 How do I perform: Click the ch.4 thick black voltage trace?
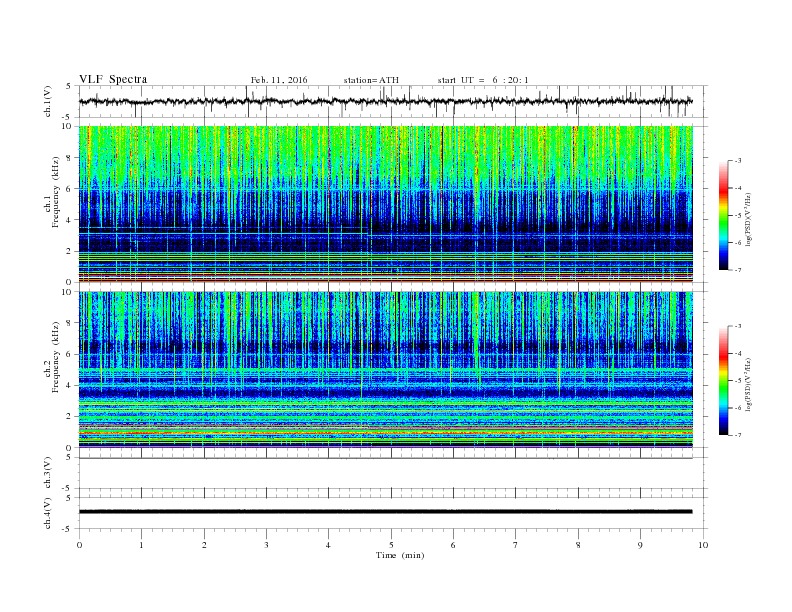click(385, 512)
